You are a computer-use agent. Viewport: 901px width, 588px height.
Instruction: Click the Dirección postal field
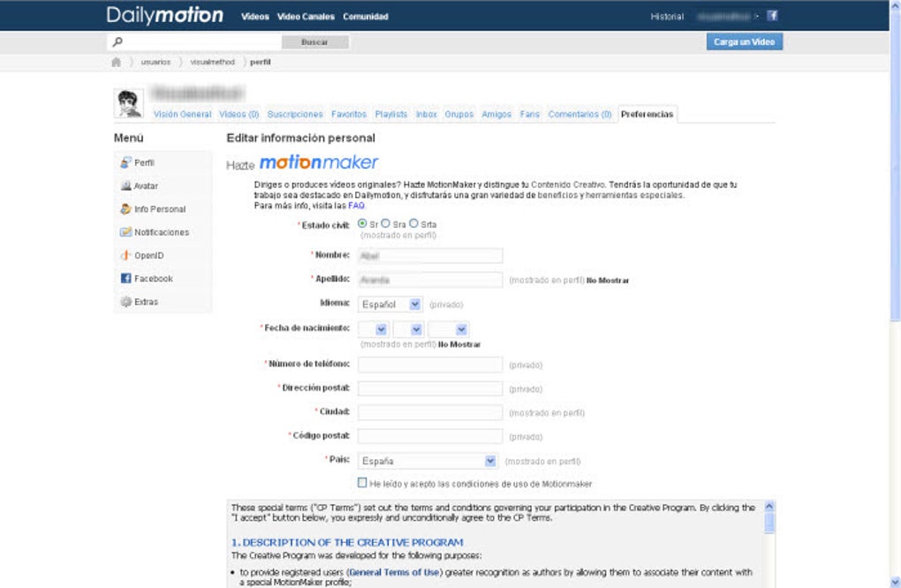430,388
